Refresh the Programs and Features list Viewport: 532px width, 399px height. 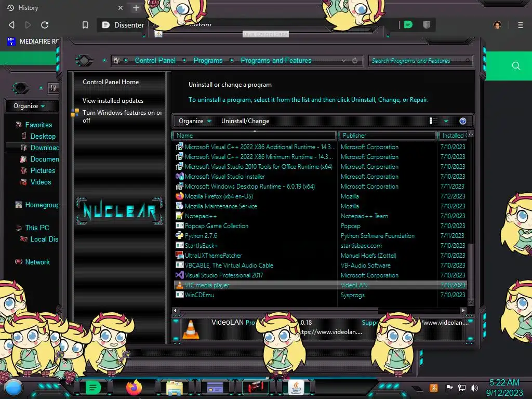click(355, 61)
